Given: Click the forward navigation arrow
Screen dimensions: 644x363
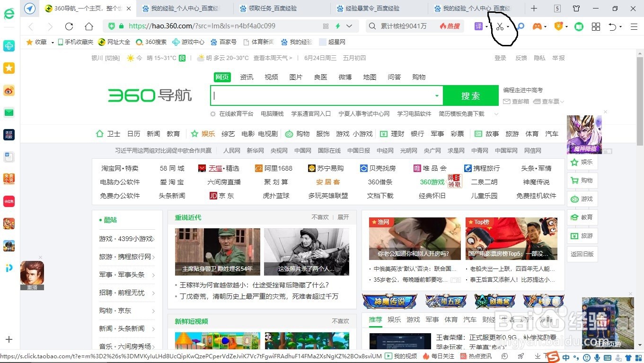Looking at the screenshot, I should (x=50, y=26).
